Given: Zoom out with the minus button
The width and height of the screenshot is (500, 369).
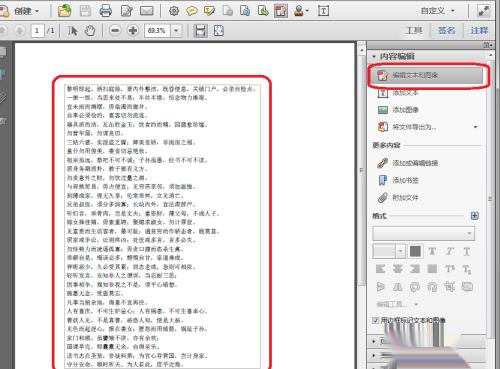Looking at the screenshot, I should pos(115,31).
